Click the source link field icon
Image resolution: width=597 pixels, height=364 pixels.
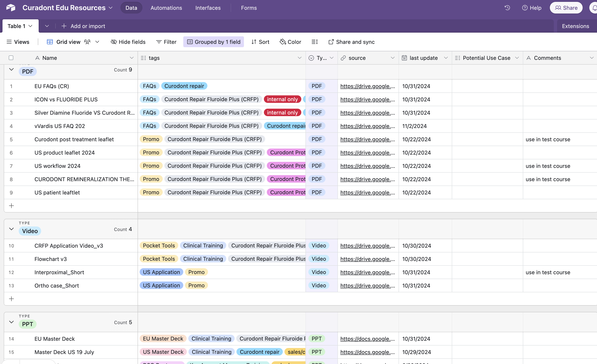tap(343, 58)
